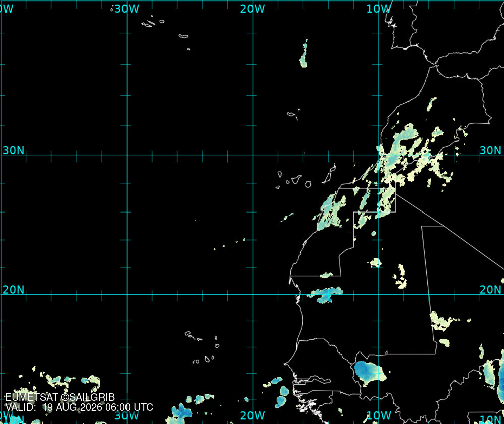Click the VALID 19 AUG 2026 timestamp
Viewport: 504px width, 424px height.
pyautogui.click(x=79, y=407)
